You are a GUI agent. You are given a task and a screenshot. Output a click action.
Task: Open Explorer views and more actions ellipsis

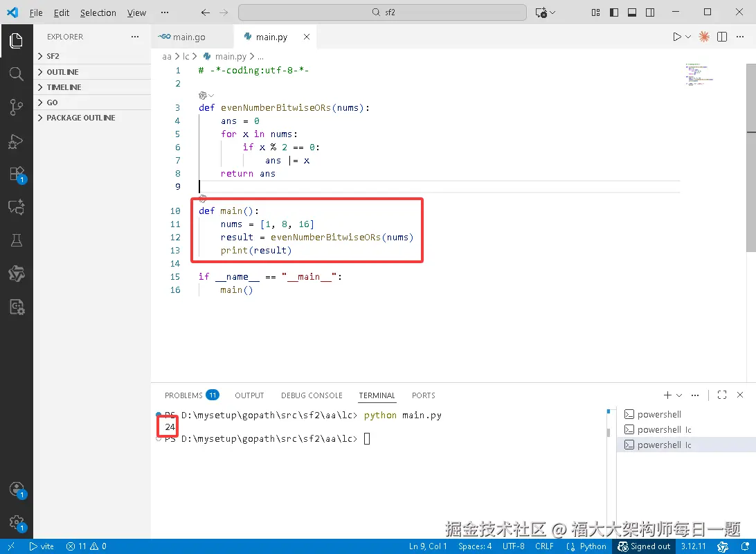coord(135,37)
